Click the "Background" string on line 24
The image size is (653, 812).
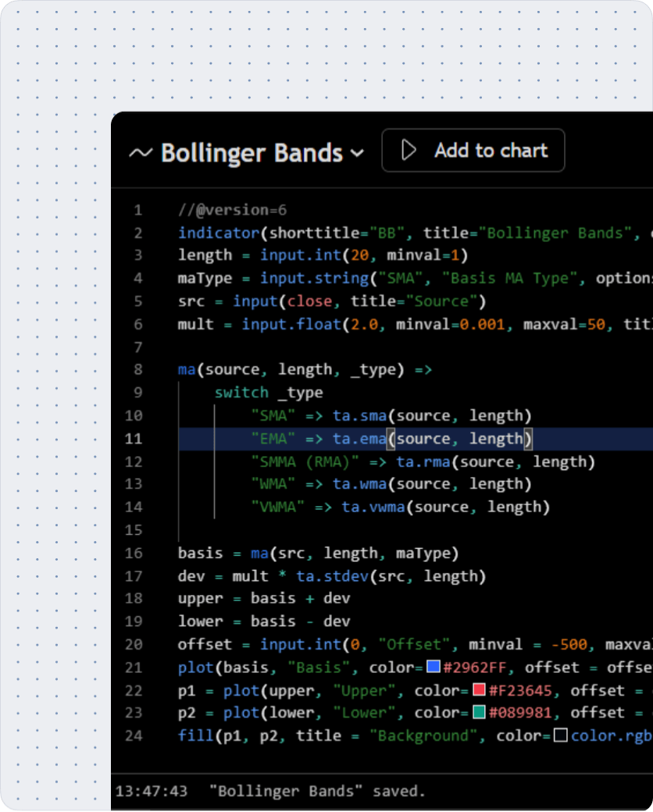423,735
